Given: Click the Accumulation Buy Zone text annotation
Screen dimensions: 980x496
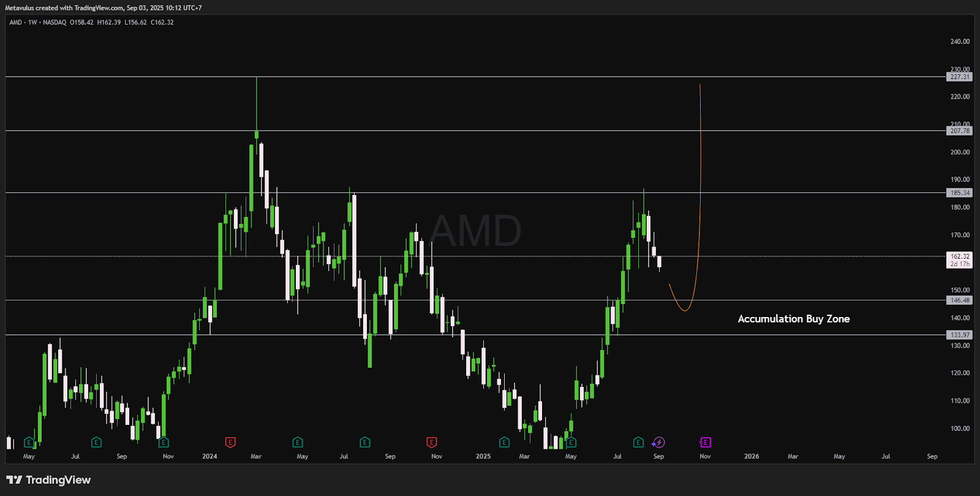Looking at the screenshot, I should click(x=794, y=319).
